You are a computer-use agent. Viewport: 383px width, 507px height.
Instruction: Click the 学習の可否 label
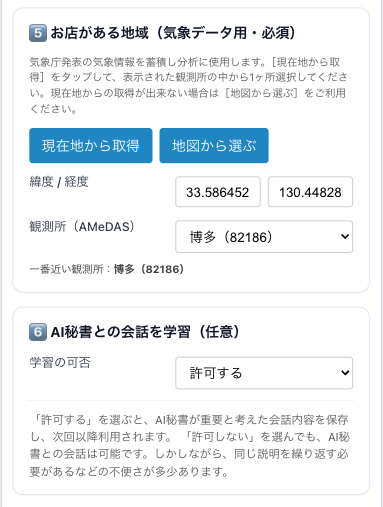click(60, 363)
